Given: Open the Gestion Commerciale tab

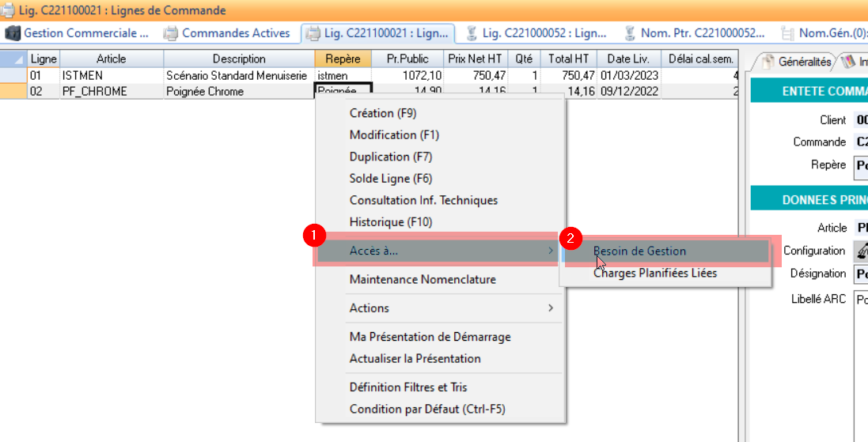Looking at the screenshot, I should pyautogui.click(x=78, y=33).
